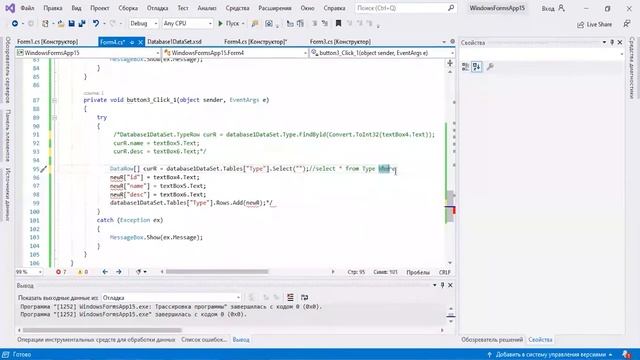Screen dimensions: 640x360
Task: Click the wrench property pages icon in Свойства
Action: (490, 67)
